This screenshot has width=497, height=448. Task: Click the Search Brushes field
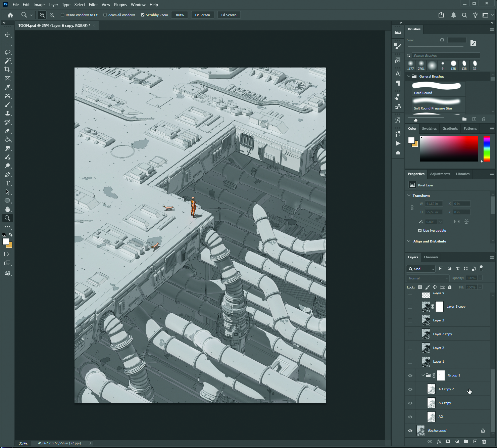pyautogui.click(x=446, y=55)
